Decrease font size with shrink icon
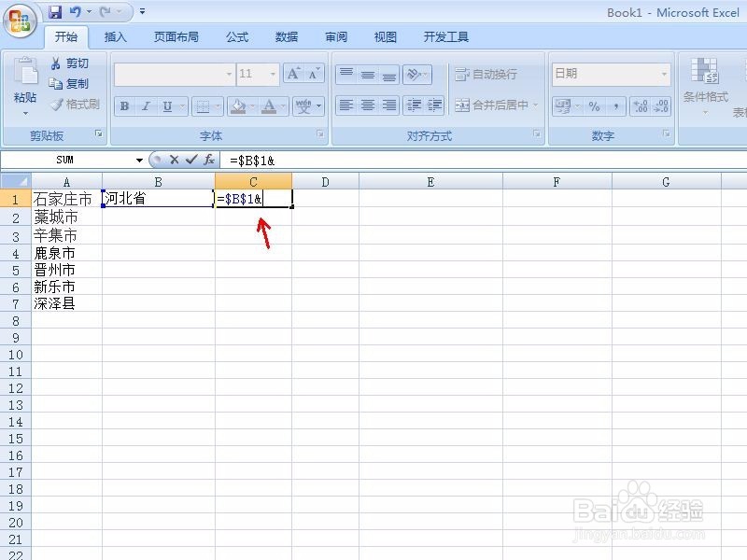 point(314,74)
